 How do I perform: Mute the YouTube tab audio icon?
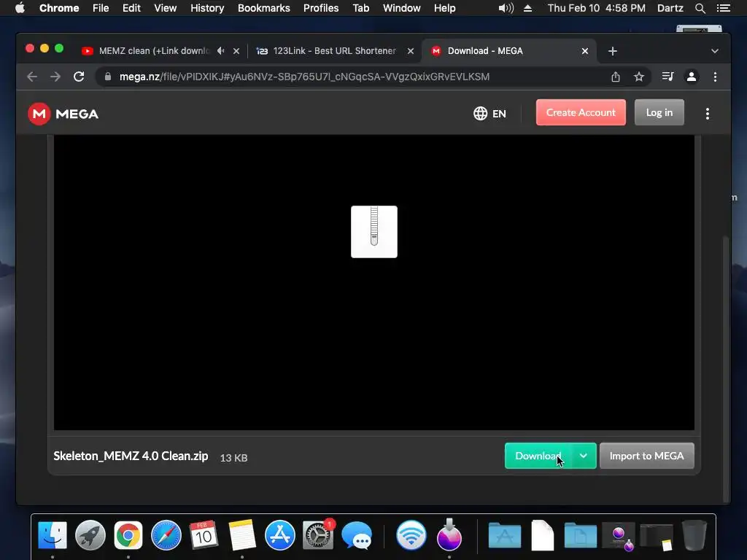[220, 50]
